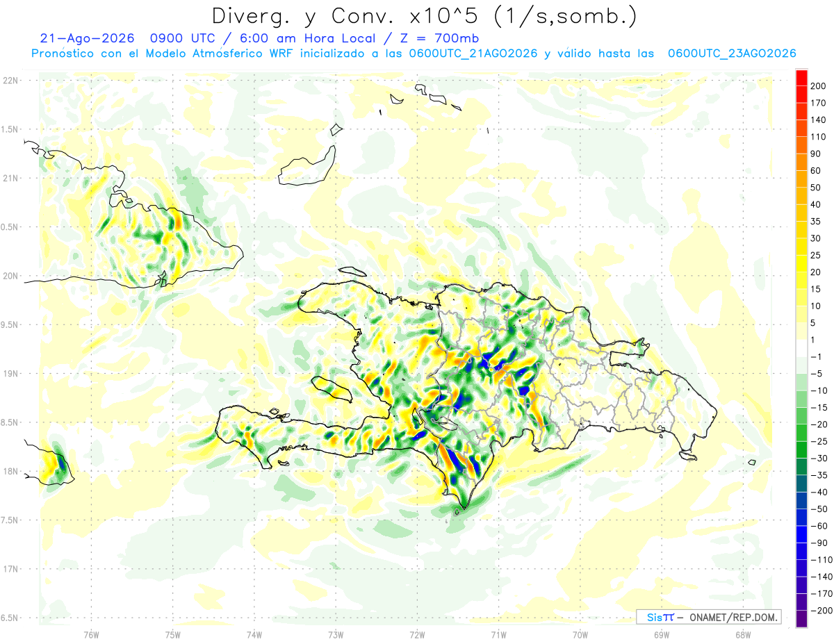Click the "19N" latitude label
Viewport: 834px width, 644px height.
pos(10,374)
